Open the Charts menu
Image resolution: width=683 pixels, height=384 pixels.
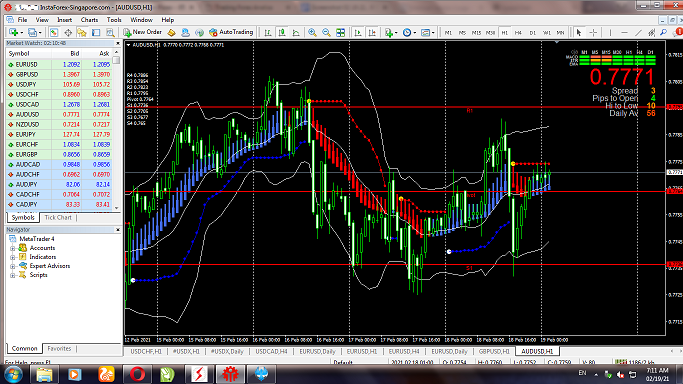[89, 20]
